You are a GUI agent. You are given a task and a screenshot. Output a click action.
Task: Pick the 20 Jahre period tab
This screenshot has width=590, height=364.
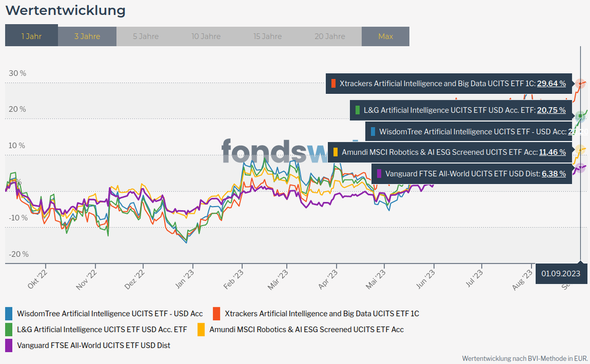tap(330, 36)
